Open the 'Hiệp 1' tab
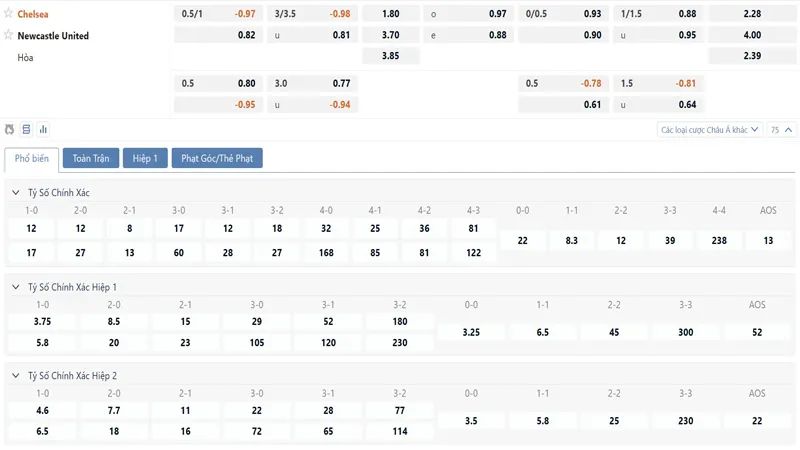This screenshot has width=800, height=450. coord(146,158)
